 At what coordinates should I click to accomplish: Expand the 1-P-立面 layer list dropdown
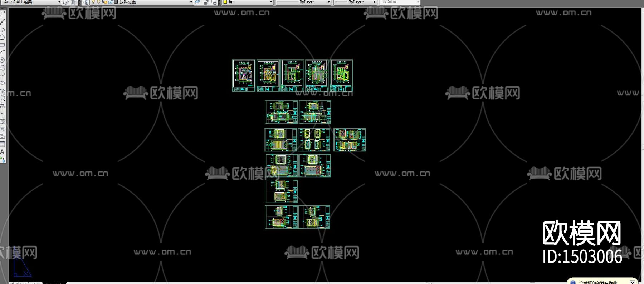click(191, 2)
